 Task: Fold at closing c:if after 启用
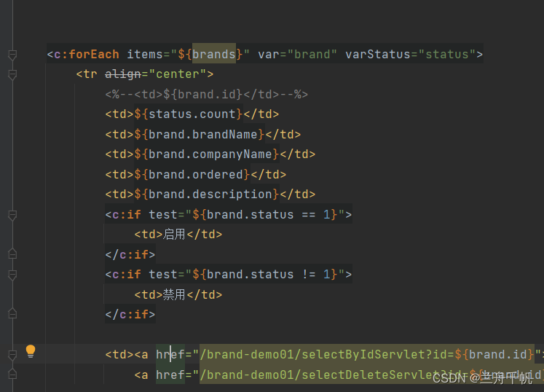pos(12,254)
